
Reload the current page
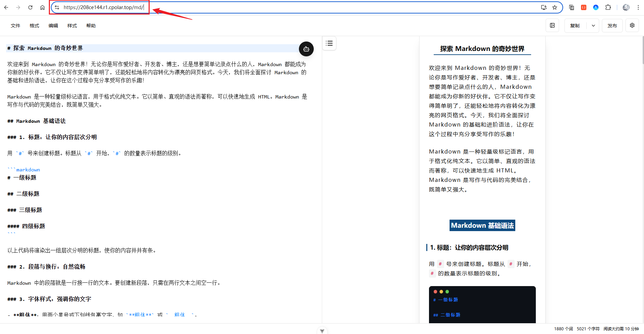pyautogui.click(x=30, y=7)
